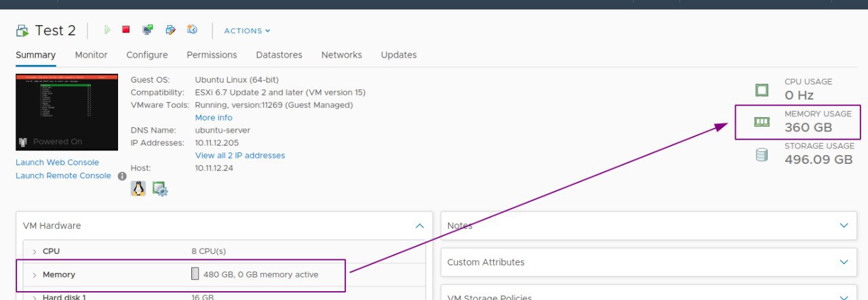Click the red Power Off stop icon
The width and height of the screenshot is (868, 300).
pyautogui.click(x=126, y=30)
